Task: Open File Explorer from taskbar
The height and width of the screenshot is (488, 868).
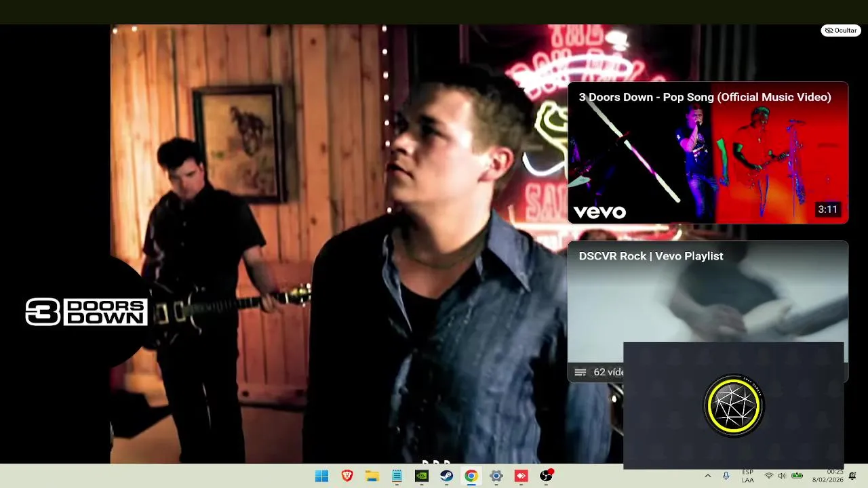Action: [x=372, y=476]
